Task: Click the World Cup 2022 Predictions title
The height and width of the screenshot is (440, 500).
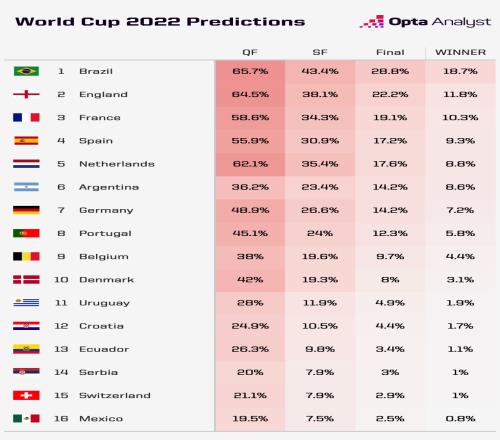Action: coord(160,22)
